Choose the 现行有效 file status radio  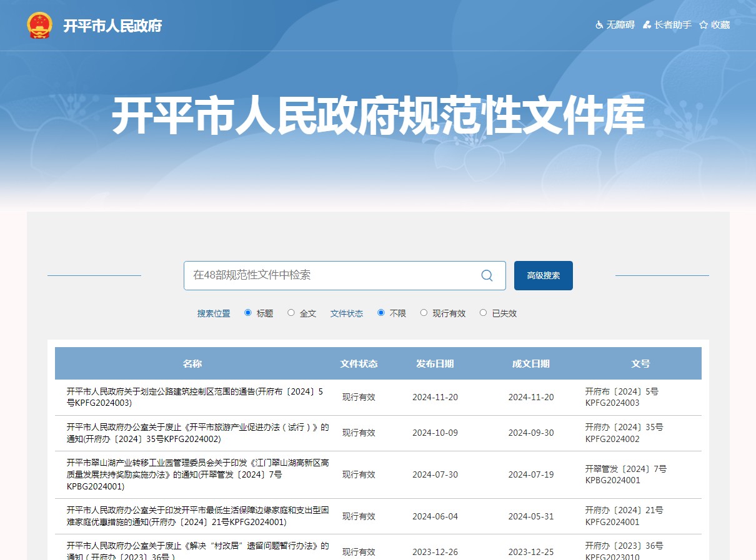(424, 313)
